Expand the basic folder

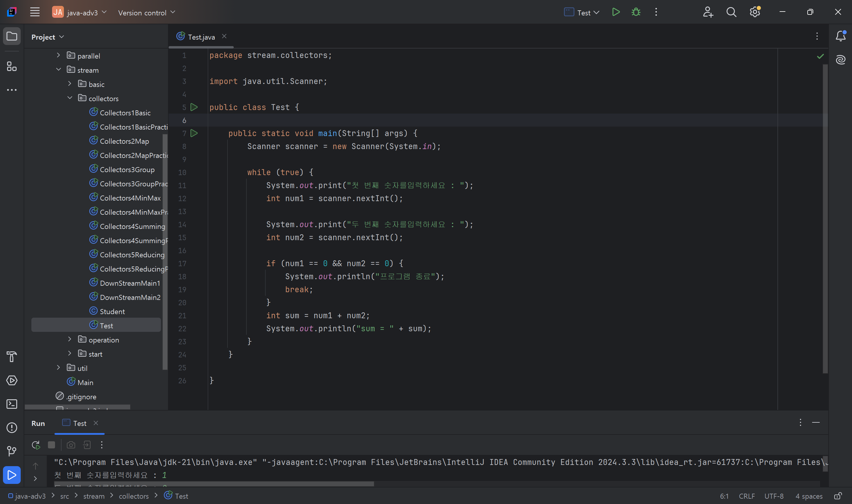click(x=70, y=84)
